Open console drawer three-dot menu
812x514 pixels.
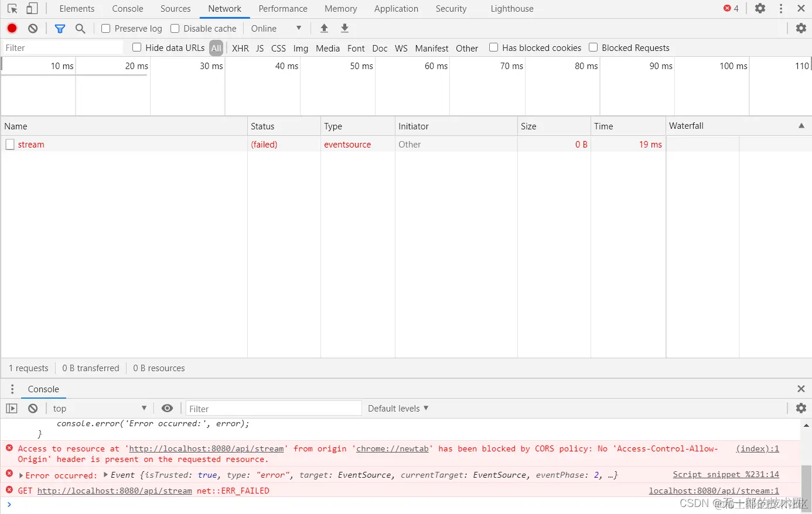tap(12, 389)
